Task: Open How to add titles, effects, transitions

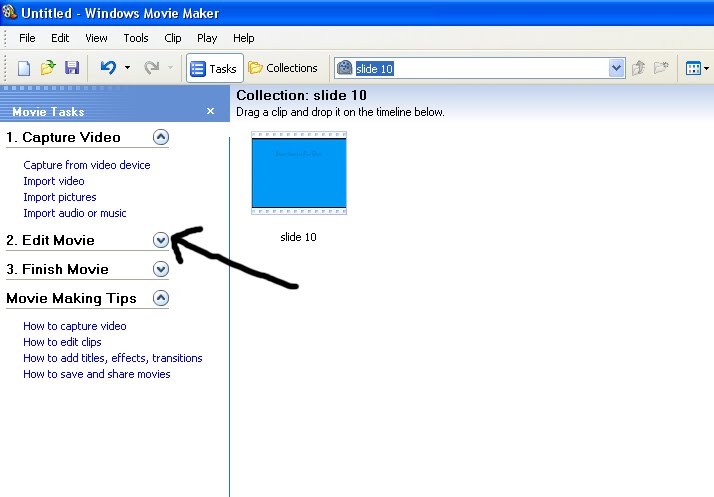Action: coord(112,358)
